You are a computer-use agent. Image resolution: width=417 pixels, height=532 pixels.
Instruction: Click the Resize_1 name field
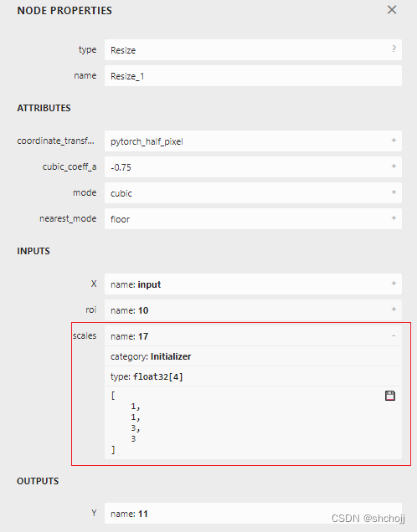pos(253,75)
